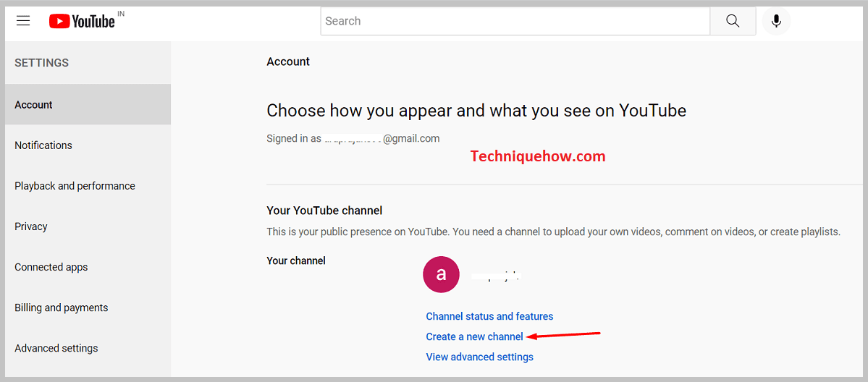Focus the Search input field
Viewport: 868px width, 382px height.
(x=515, y=21)
